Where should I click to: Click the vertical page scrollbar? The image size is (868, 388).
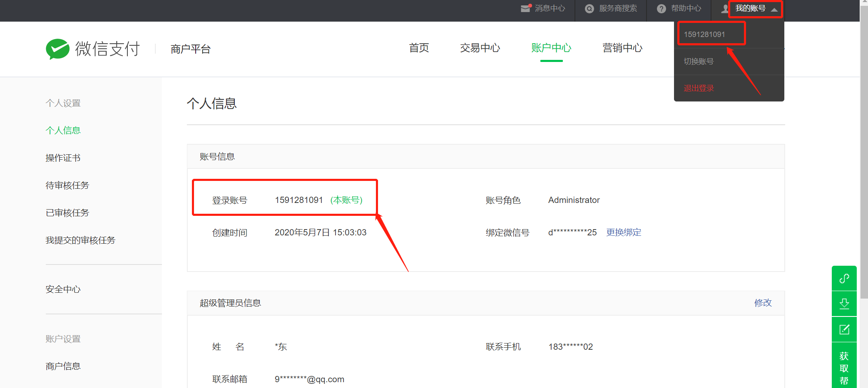tap(864, 152)
